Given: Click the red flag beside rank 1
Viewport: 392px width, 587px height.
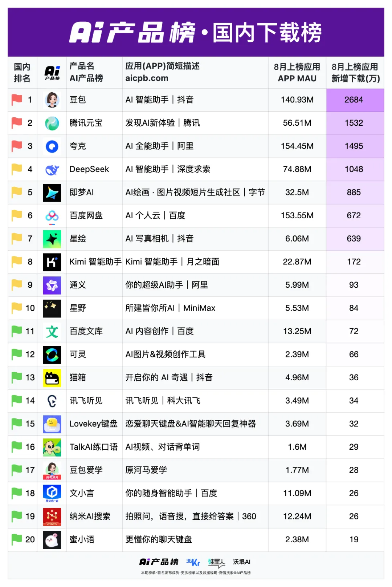Looking at the screenshot, I should [17, 100].
